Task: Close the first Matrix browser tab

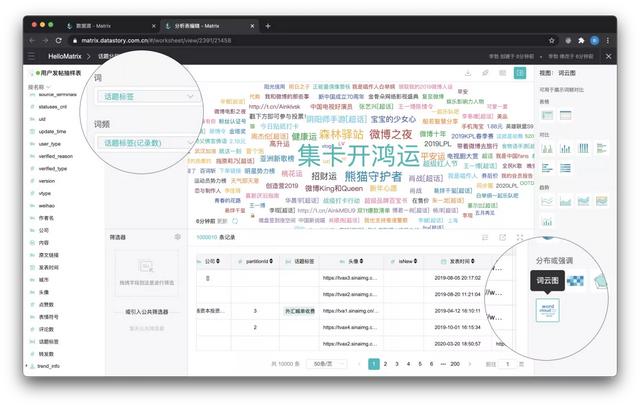Action: click(x=153, y=26)
